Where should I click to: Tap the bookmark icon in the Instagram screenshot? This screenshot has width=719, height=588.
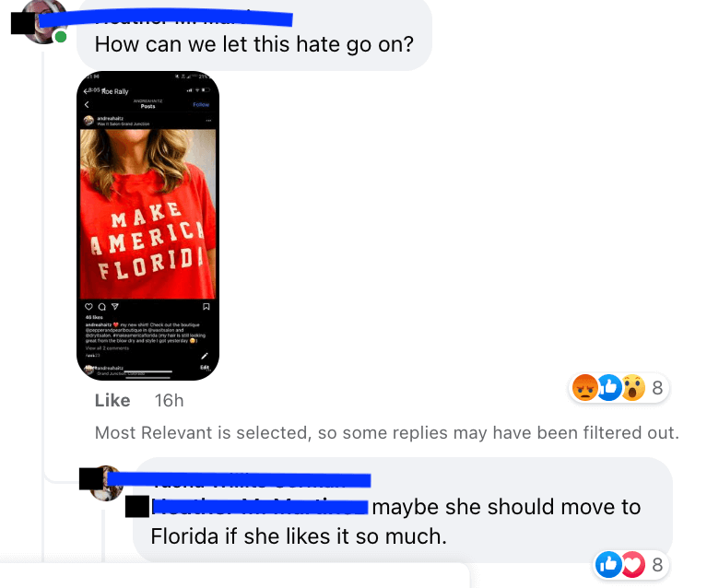pos(206,307)
